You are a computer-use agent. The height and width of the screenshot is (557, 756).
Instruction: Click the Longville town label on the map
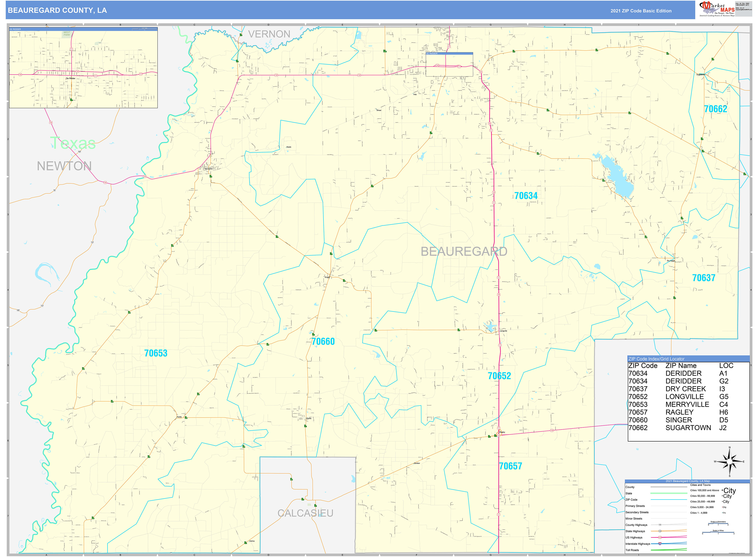pos(503,331)
